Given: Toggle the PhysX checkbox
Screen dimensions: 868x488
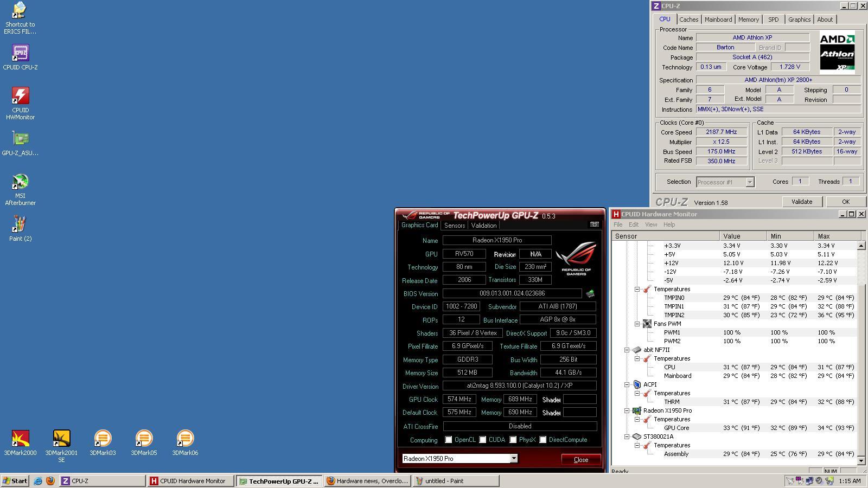Looking at the screenshot, I should (x=513, y=440).
